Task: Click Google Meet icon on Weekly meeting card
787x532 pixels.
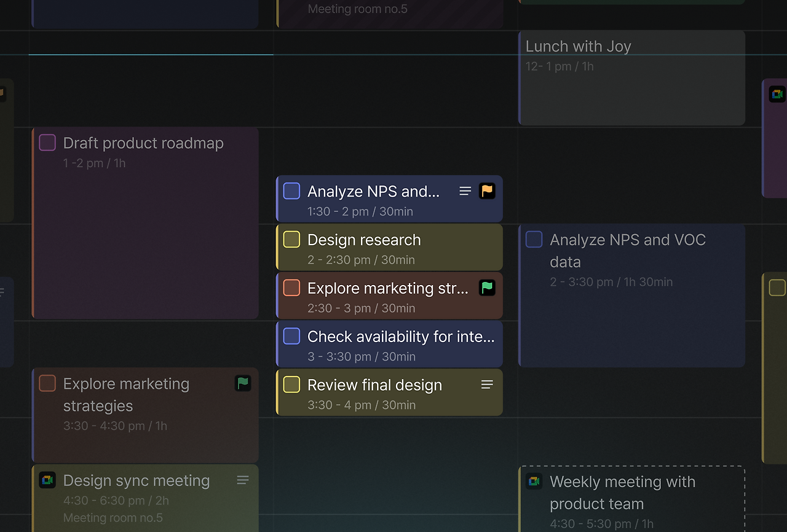Action: [534, 481]
